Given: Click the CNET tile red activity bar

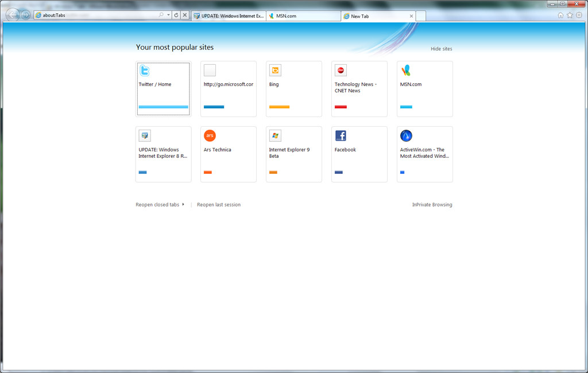Looking at the screenshot, I should (341, 107).
